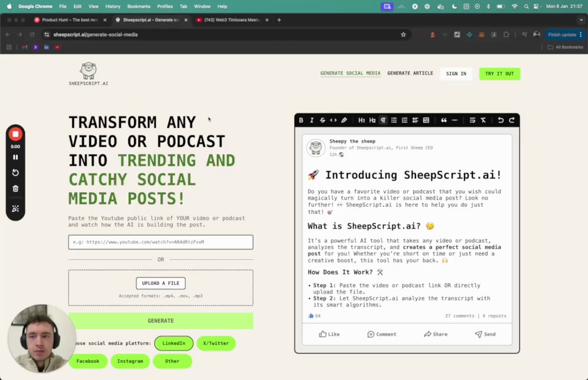Click the hard line break icon
Screen dimensions: 588x380
coord(472,120)
